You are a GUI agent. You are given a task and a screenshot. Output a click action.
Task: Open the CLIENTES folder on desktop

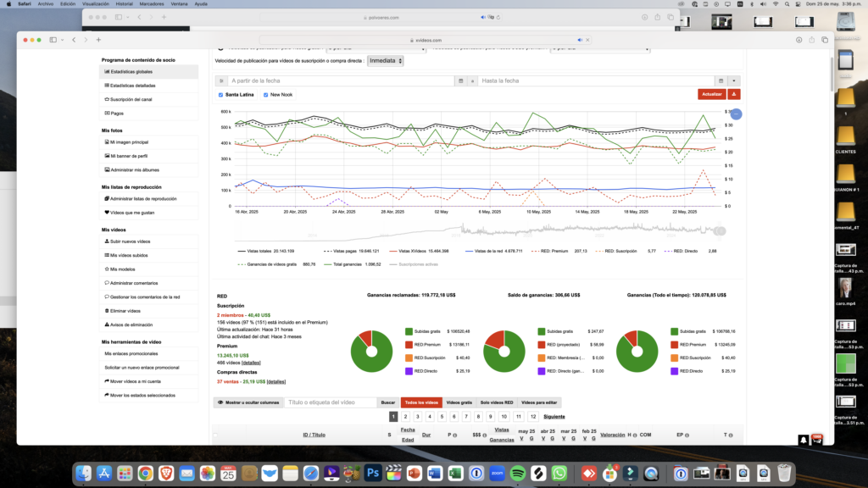pyautogui.click(x=846, y=138)
